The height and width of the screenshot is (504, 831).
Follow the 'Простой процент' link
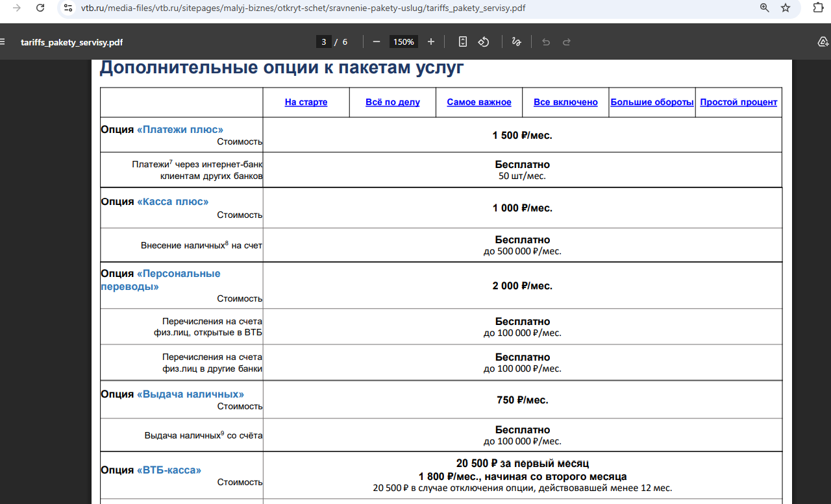(x=738, y=102)
